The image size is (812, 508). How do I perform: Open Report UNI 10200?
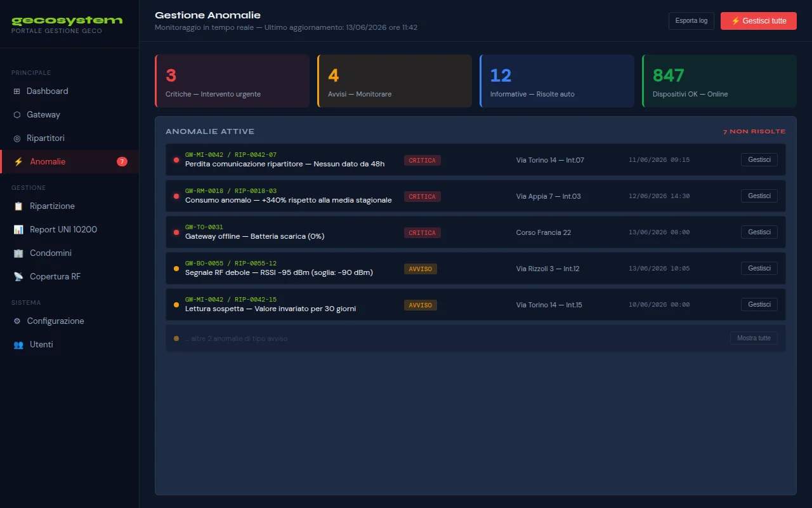click(x=70, y=230)
